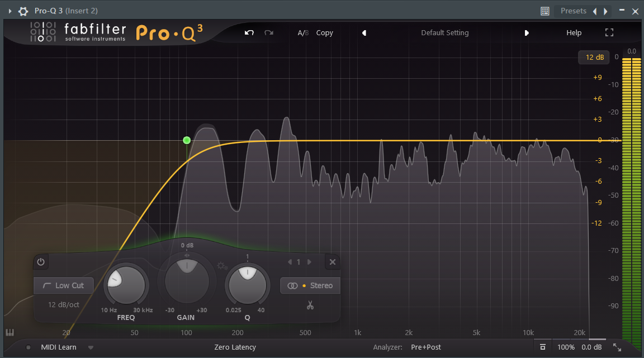644x358 pixels.
Task: Open the Default Setting preset menu
Action: point(445,33)
